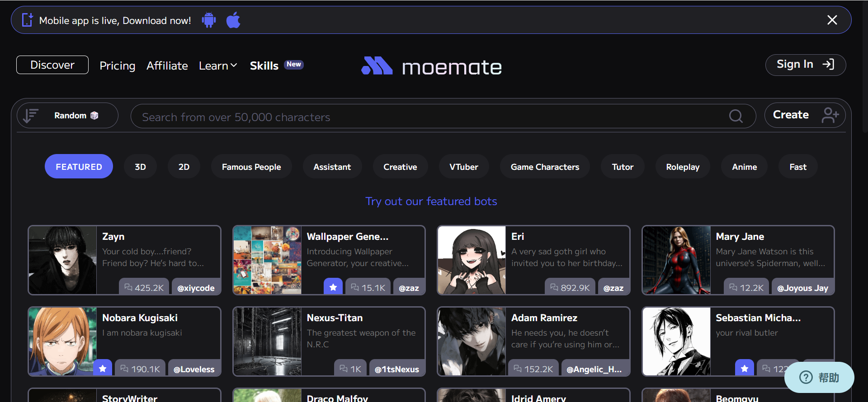Filter by Tutor category
This screenshot has width=868, height=402.
pos(623,166)
